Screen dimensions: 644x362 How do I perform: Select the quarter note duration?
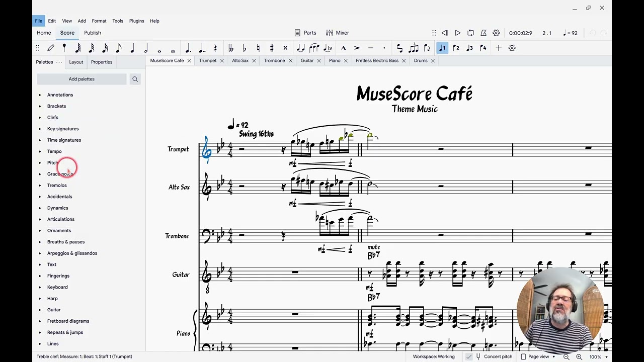(132, 48)
